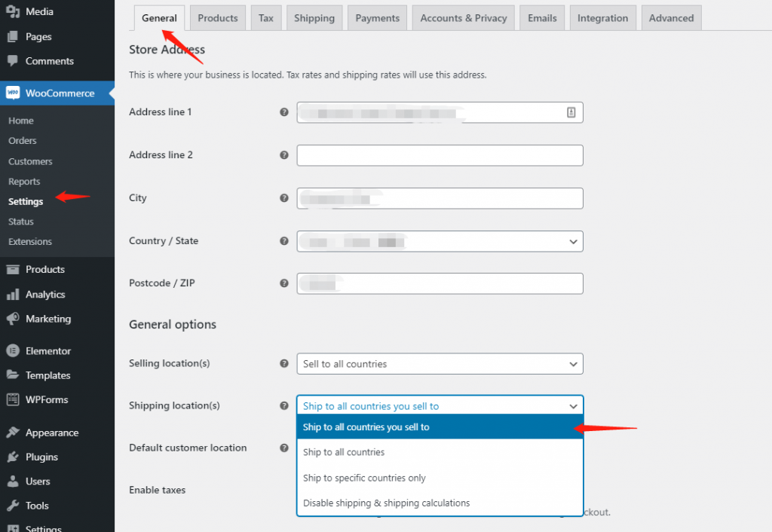Open the Appearance menu label
Screen dimensions: 772x532
pyautogui.click(x=52, y=433)
